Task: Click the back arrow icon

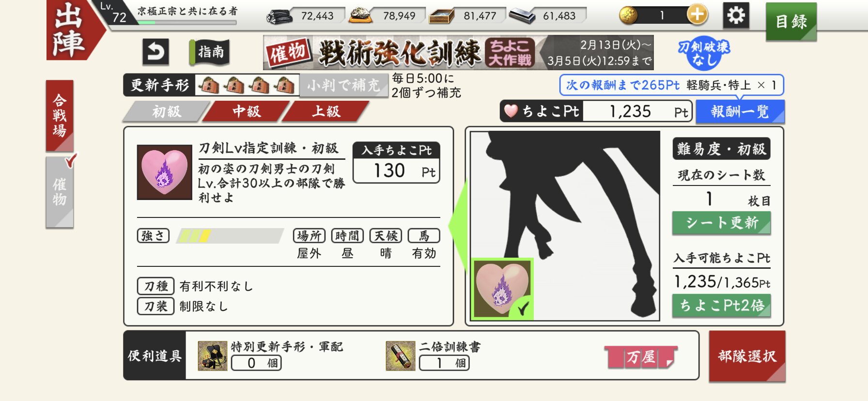Action: [155, 52]
